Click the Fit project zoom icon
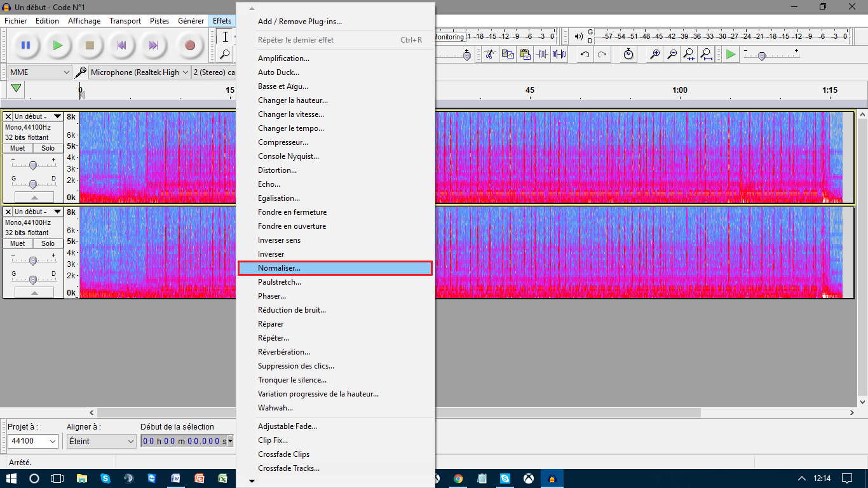The image size is (868, 488). [x=706, y=55]
